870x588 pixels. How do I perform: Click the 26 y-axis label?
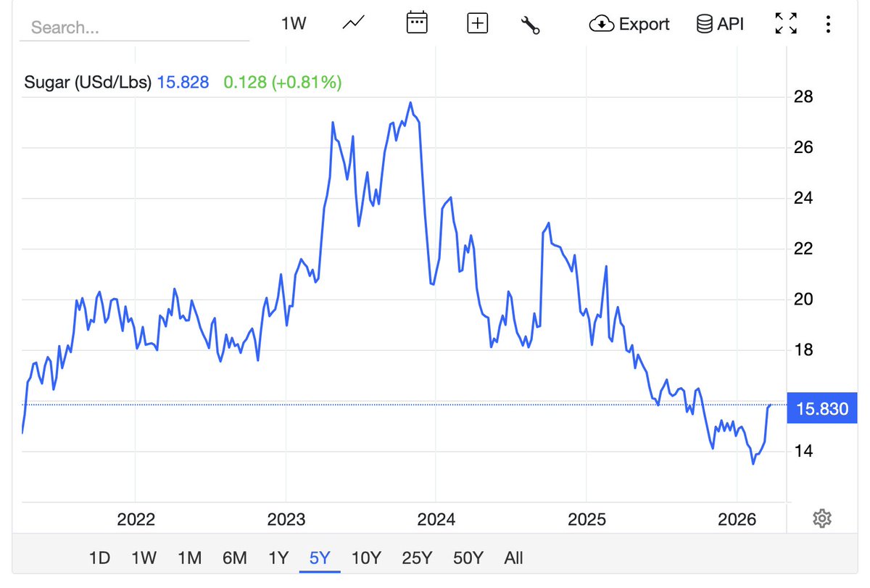(804, 148)
